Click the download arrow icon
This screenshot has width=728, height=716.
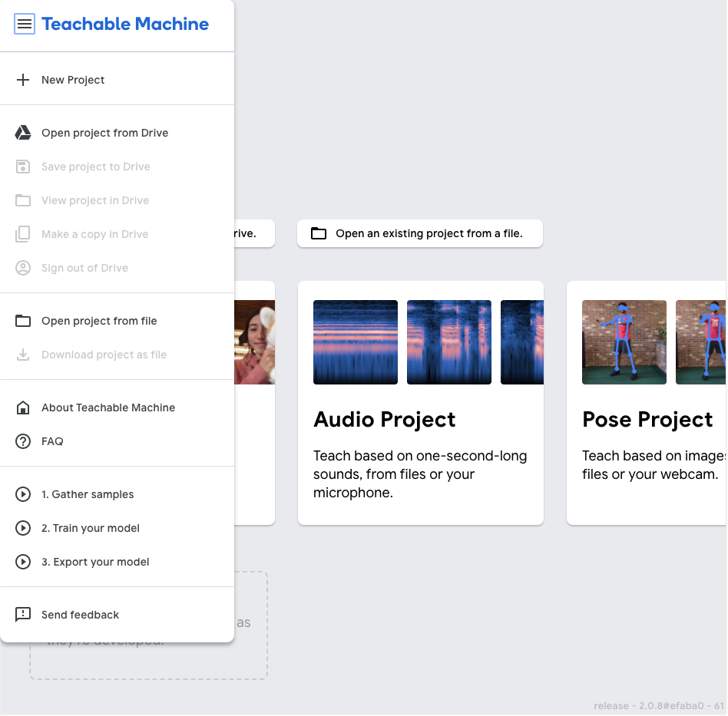tap(23, 355)
